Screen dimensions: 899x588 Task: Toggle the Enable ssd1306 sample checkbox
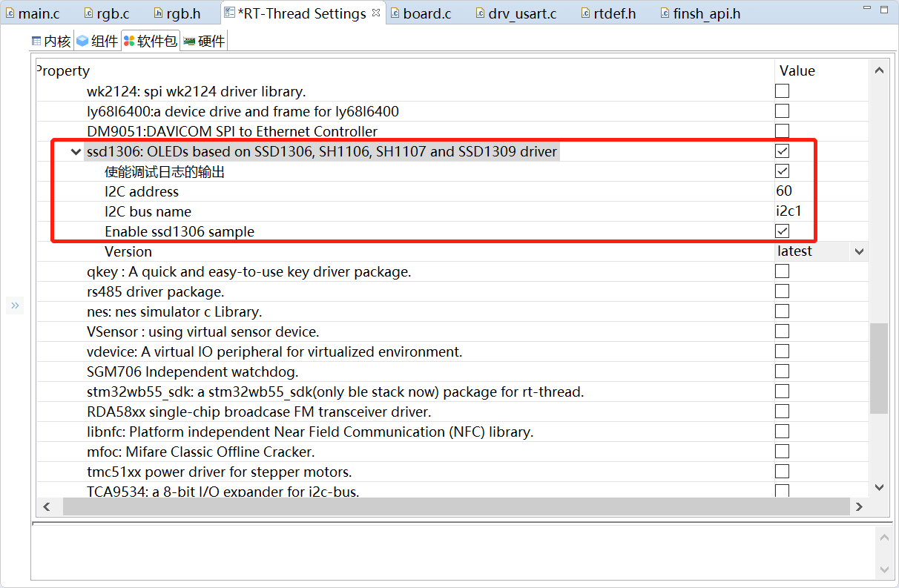click(x=782, y=231)
